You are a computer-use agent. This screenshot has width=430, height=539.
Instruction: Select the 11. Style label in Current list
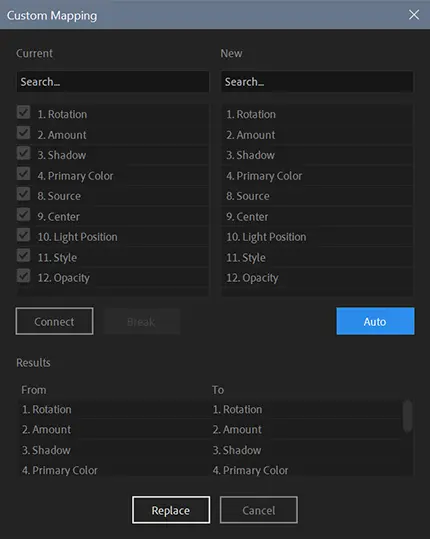[57, 257]
